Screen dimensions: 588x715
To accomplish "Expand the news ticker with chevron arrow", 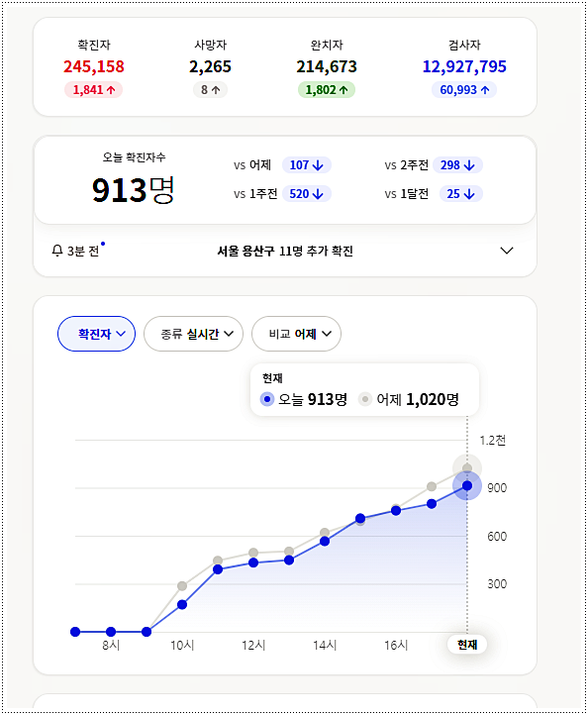I will tap(507, 251).
